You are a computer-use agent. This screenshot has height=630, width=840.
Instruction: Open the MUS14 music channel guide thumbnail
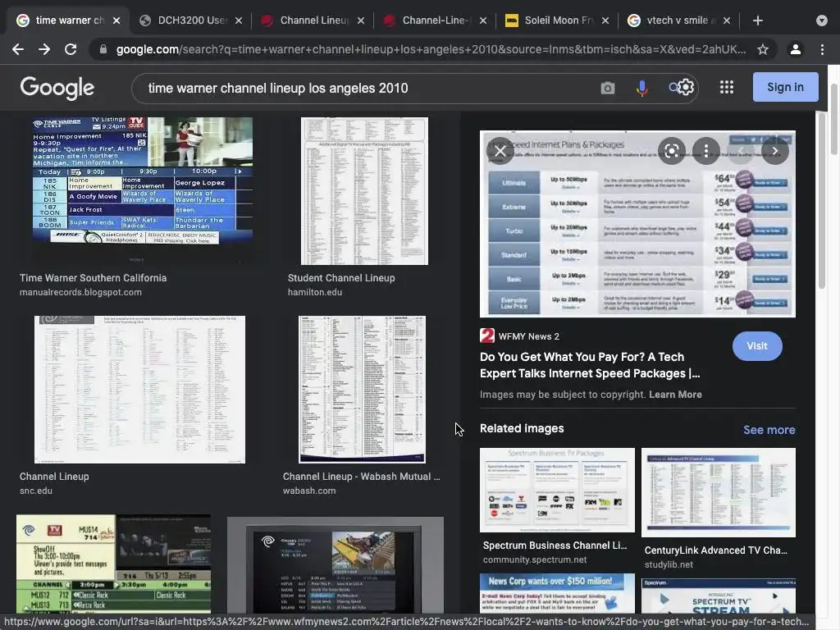113,564
